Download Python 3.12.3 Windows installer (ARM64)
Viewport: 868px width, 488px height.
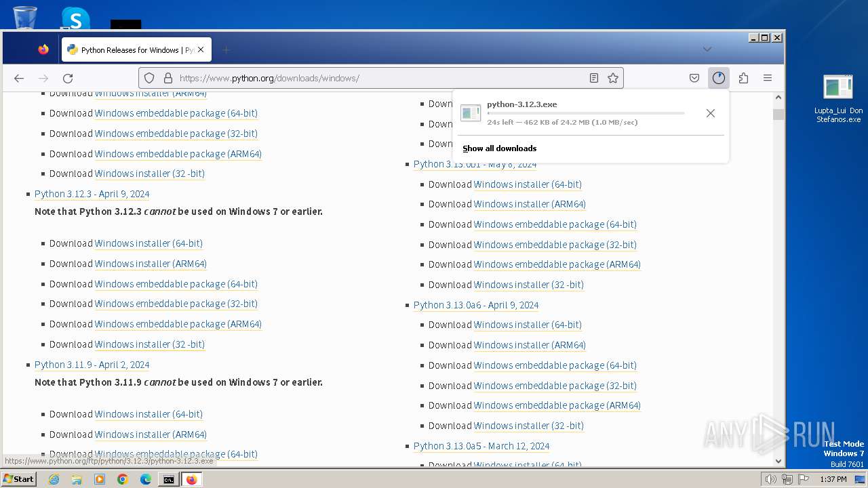tap(151, 264)
